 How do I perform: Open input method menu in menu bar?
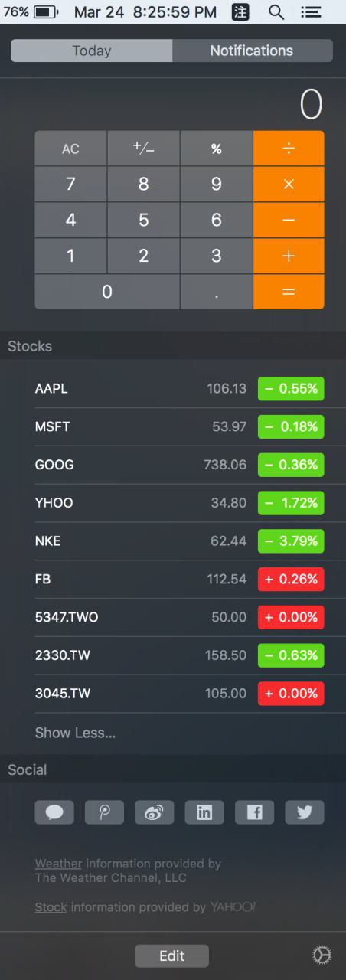pyautogui.click(x=240, y=12)
